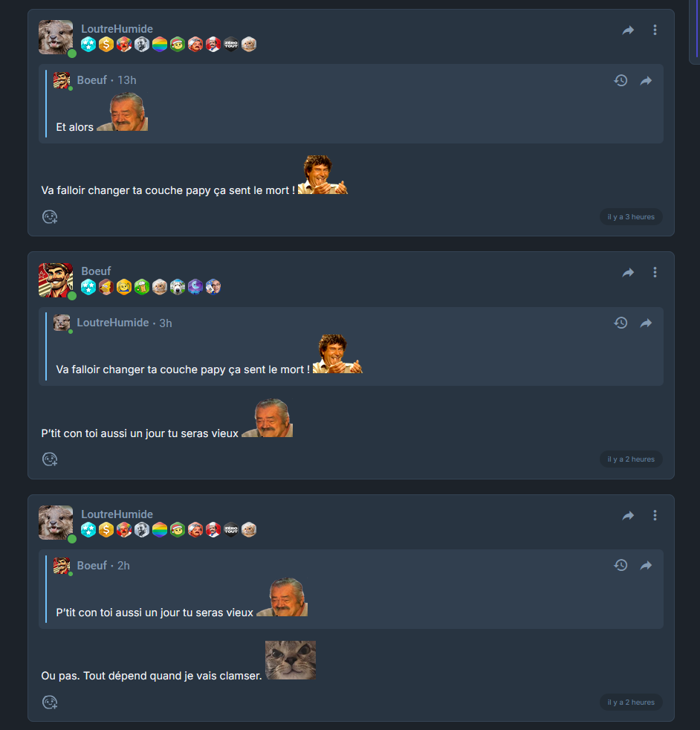
Task: View history of quoted Boeuf 13h message
Action: click(620, 80)
